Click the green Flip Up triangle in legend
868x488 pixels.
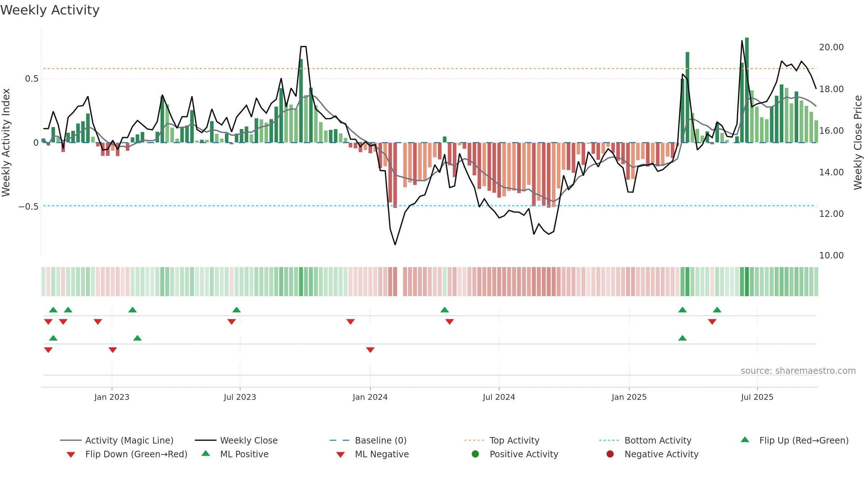(x=745, y=440)
